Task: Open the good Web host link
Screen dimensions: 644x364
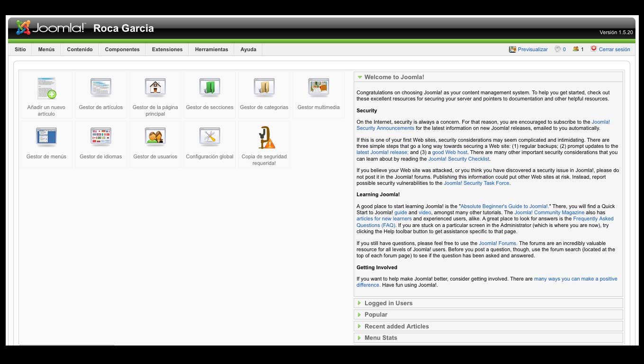Action: pos(449,153)
